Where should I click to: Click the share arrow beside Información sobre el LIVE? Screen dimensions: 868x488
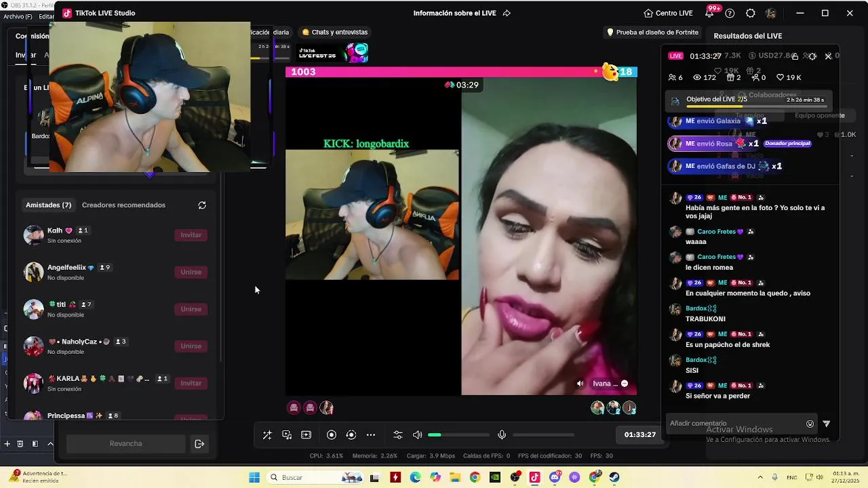[507, 13]
